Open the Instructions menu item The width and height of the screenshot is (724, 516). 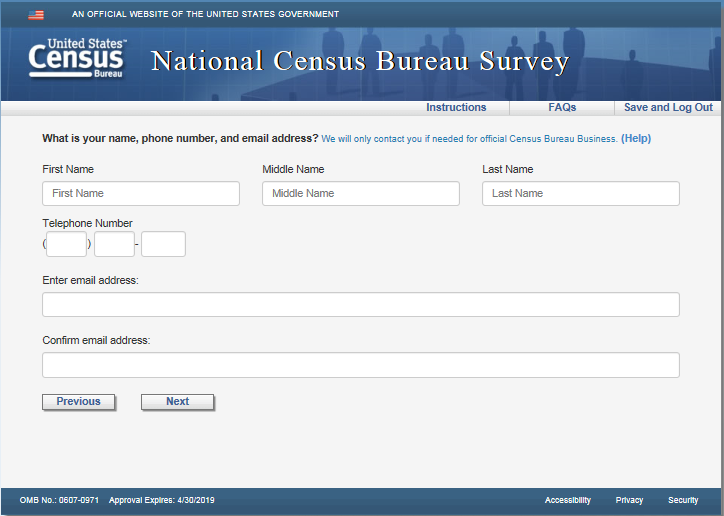[456, 108]
